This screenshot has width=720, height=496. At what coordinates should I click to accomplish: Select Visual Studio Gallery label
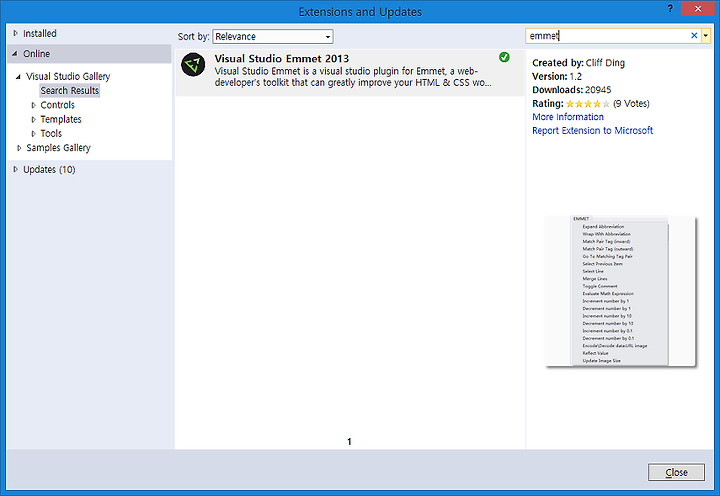coord(68,76)
